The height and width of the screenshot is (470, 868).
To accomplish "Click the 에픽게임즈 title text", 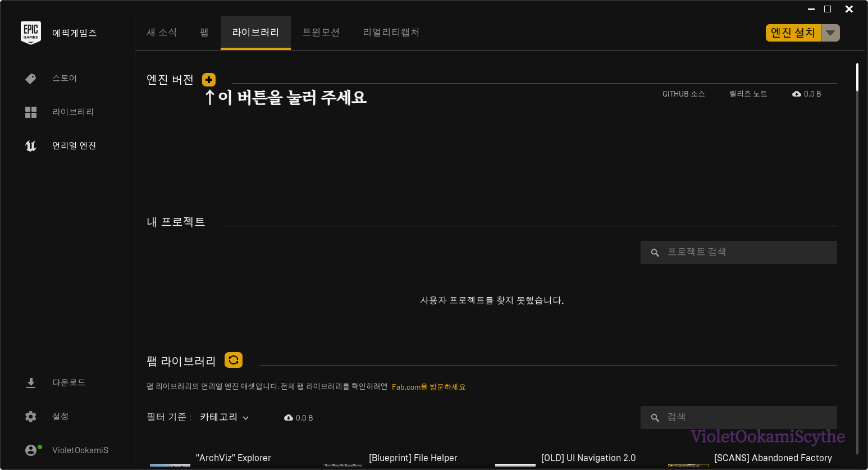I will click(x=75, y=33).
